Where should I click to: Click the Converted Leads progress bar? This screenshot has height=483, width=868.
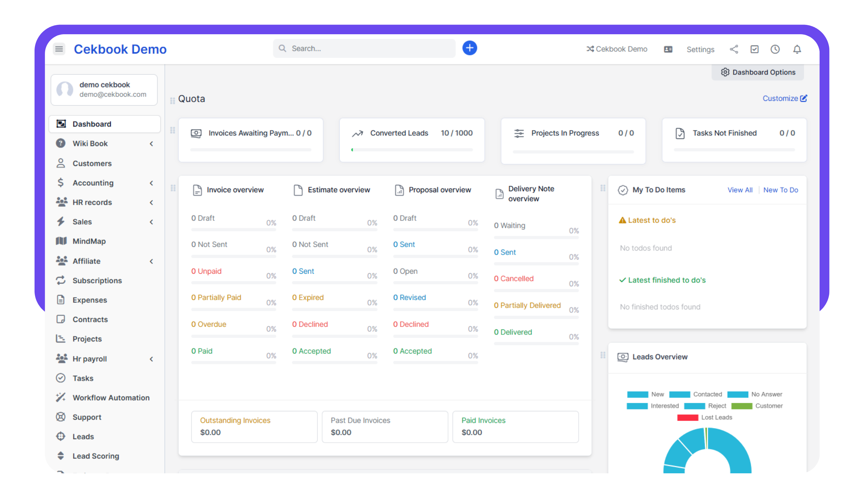(x=412, y=150)
